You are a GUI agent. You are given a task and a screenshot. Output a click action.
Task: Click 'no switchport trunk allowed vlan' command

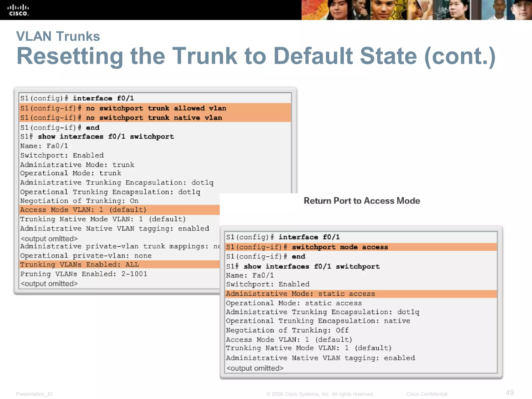[156, 108]
